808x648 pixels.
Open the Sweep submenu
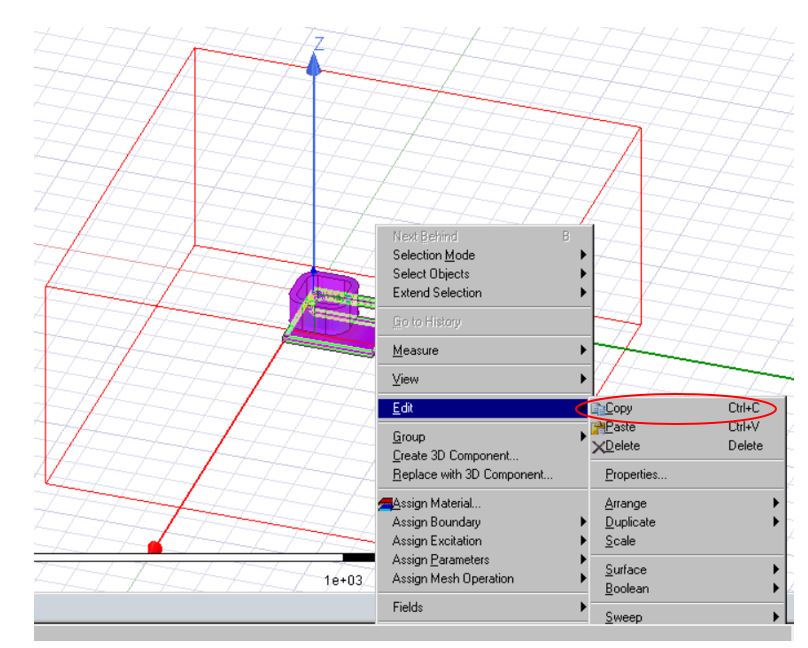pyautogui.click(x=687, y=617)
